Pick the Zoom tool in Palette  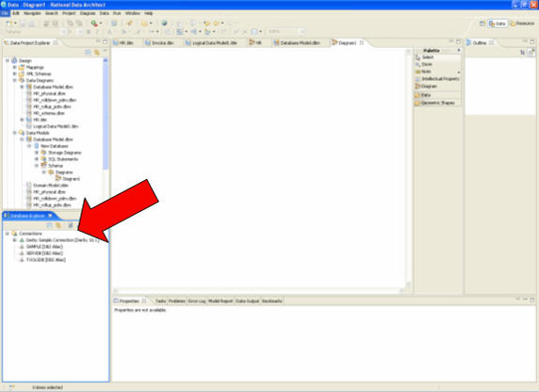point(437,64)
